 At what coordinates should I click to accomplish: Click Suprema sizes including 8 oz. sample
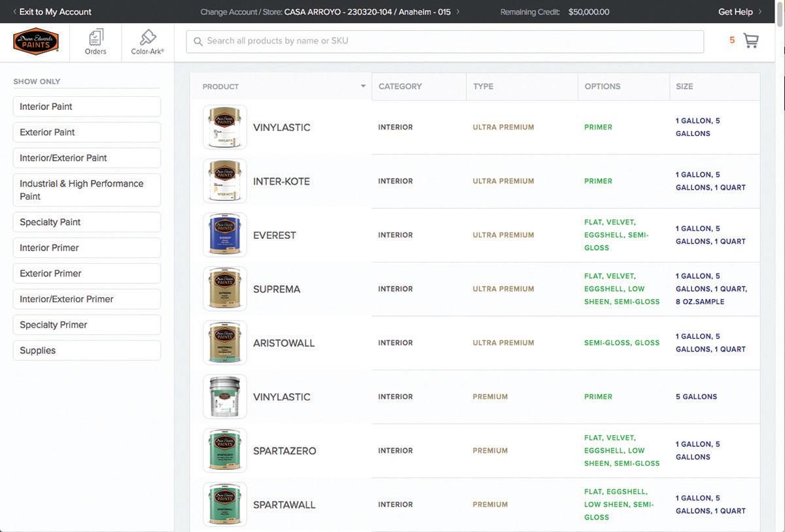[x=712, y=289]
